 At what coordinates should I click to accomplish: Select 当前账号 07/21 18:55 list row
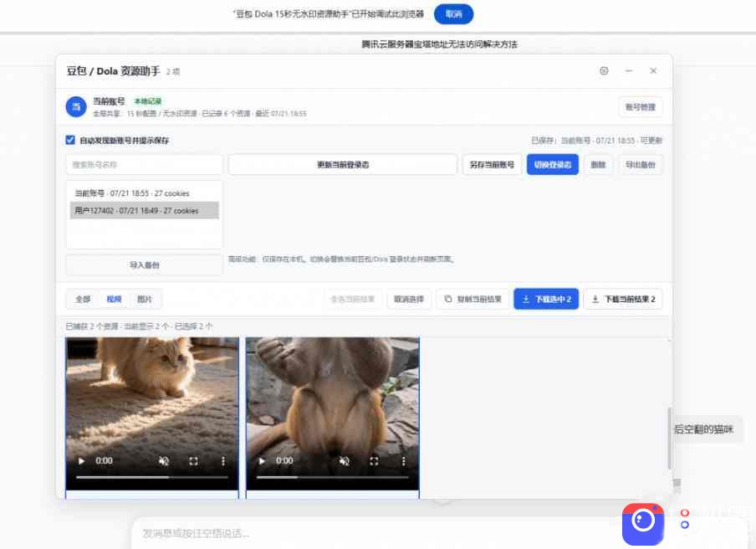144,193
